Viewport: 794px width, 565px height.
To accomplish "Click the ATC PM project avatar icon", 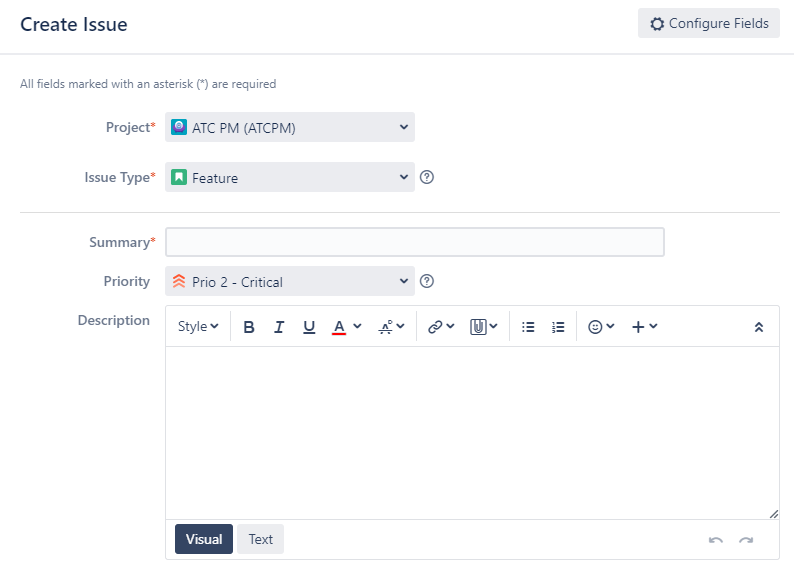I will [179, 127].
